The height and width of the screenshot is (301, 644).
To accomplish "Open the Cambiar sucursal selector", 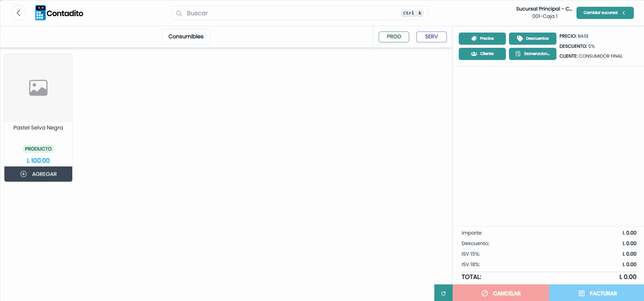I will [x=605, y=13].
